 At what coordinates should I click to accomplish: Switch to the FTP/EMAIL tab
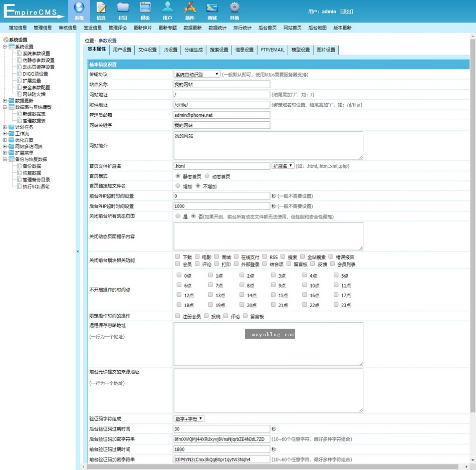click(x=273, y=50)
